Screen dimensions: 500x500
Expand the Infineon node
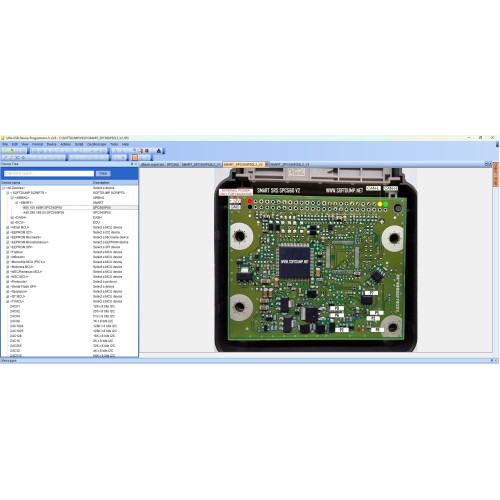coord(8,257)
